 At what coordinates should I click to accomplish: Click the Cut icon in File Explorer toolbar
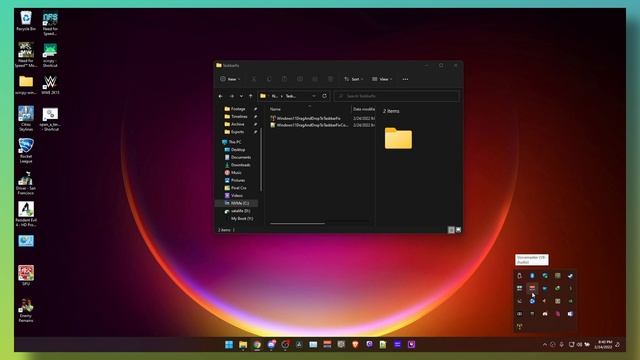coord(253,79)
